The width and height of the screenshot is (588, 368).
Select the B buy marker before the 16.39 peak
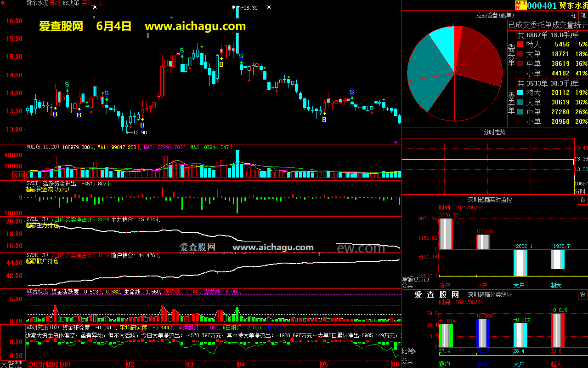click(x=221, y=64)
